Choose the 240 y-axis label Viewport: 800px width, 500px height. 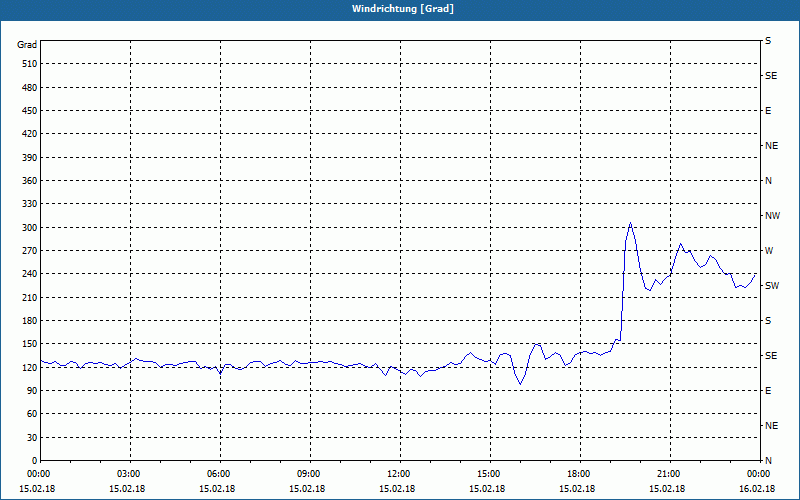coord(30,274)
